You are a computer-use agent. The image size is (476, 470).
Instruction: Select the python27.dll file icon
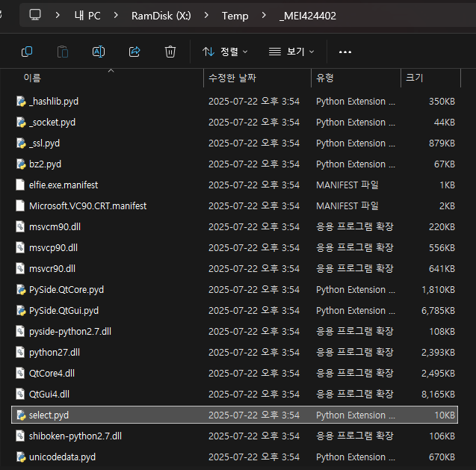coord(20,352)
